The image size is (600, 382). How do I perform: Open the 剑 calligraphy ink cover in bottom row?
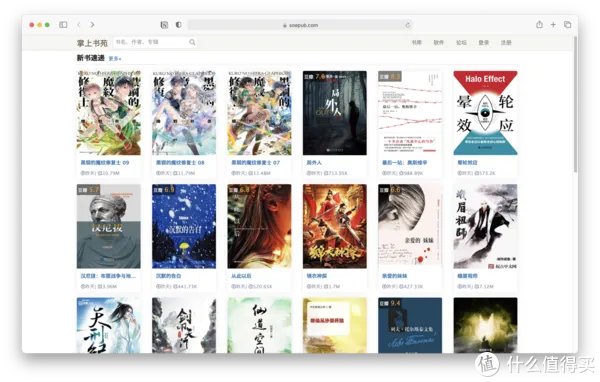point(184,325)
